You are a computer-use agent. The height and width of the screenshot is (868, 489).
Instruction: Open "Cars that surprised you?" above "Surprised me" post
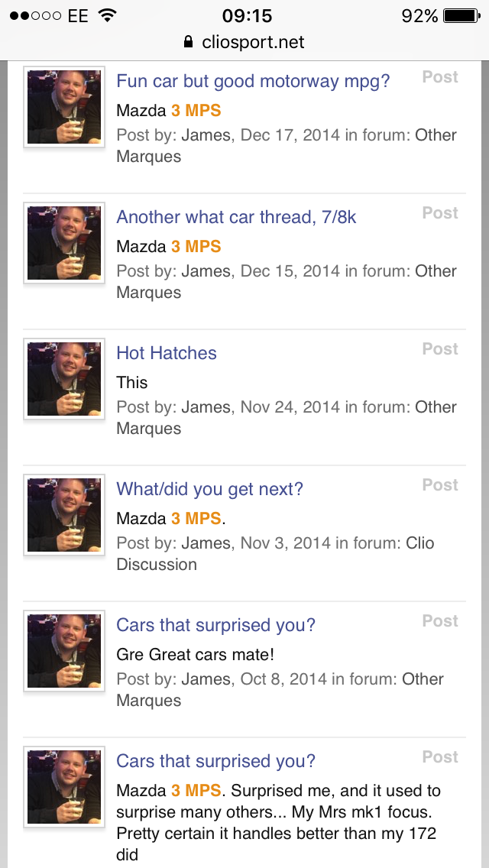(215, 761)
